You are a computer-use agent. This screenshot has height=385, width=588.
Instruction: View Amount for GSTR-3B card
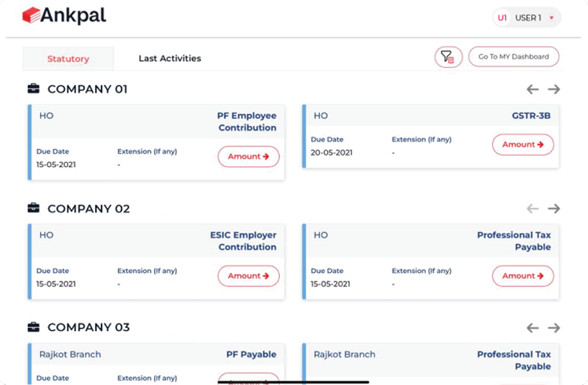point(523,144)
